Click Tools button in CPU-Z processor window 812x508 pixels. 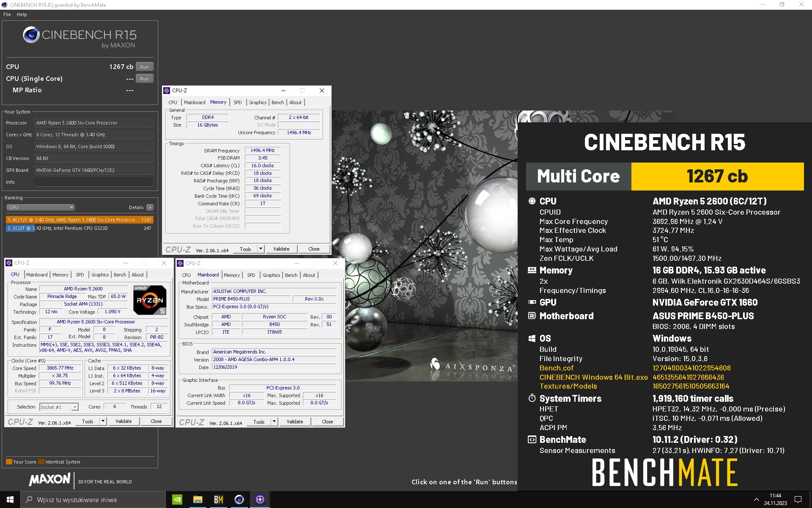pyautogui.click(x=88, y=421)
